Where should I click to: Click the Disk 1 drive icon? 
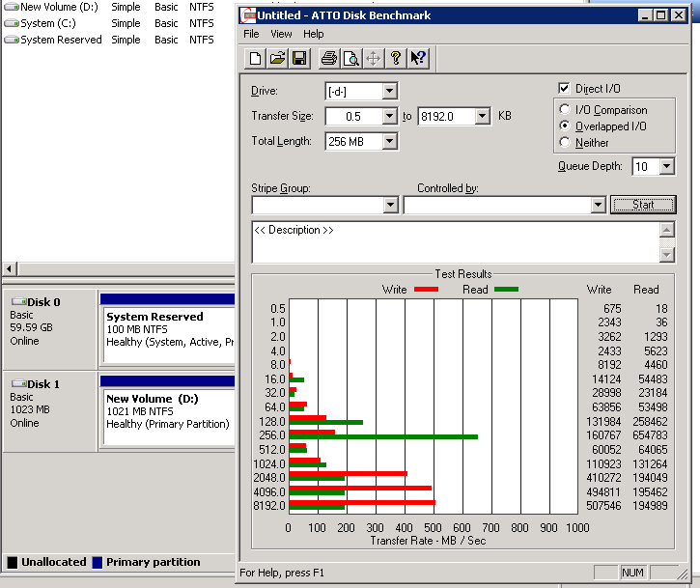tap(19, 383)
